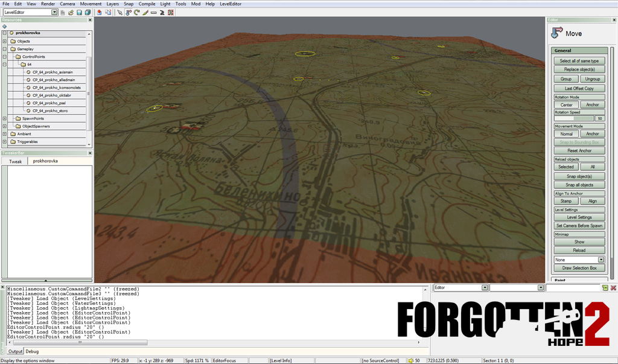Collapse the 64 folder
This screenshot has height=364, width=618.
5,64
